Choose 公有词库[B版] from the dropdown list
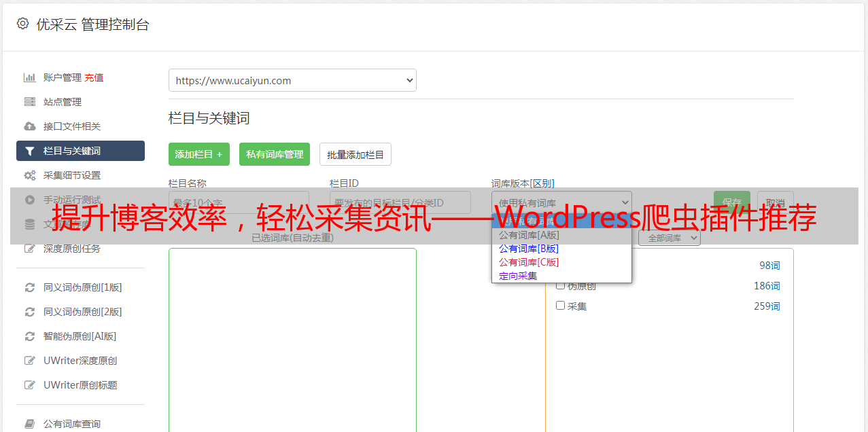868x432 pixels. pos(561,248)
